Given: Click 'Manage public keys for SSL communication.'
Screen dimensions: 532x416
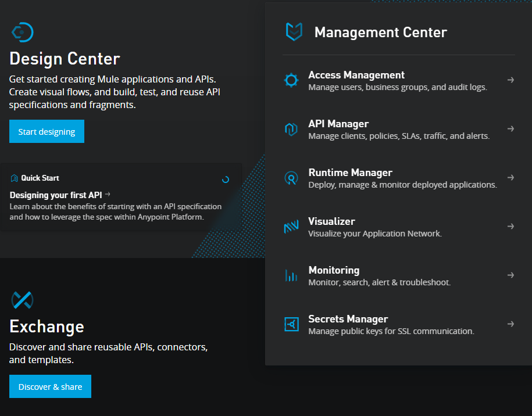Looking at the screenshot, I should [x=391, y=331].
